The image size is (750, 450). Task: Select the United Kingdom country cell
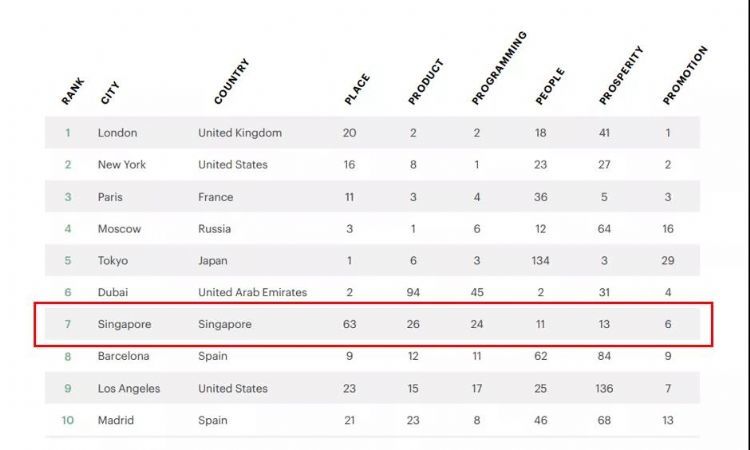pyautogui.click(x=240, y=133)
